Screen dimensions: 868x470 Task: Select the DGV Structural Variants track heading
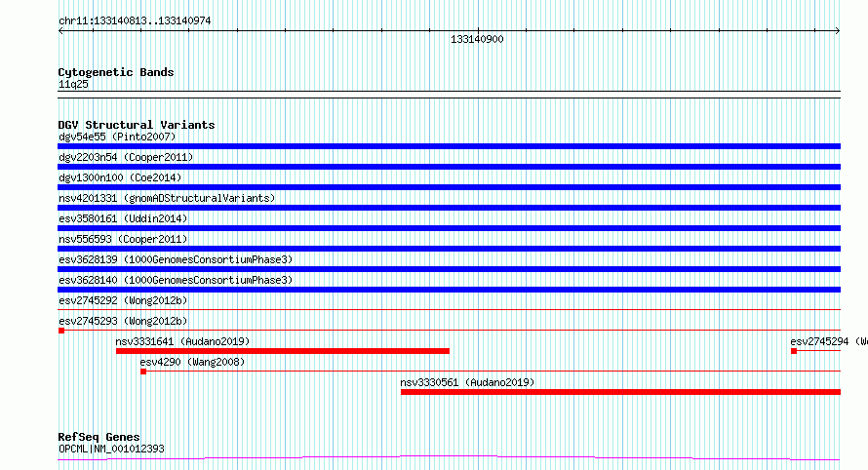[x=137, y=125]
